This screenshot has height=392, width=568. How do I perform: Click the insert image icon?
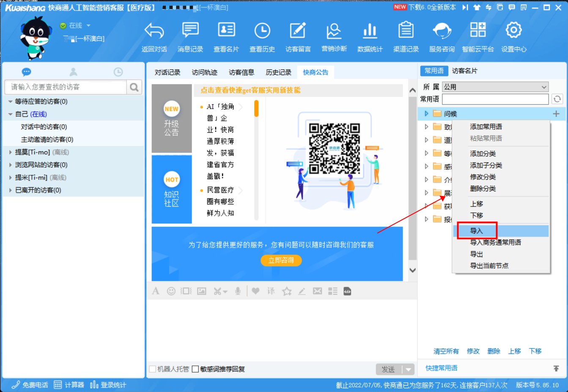coord(202,291)
